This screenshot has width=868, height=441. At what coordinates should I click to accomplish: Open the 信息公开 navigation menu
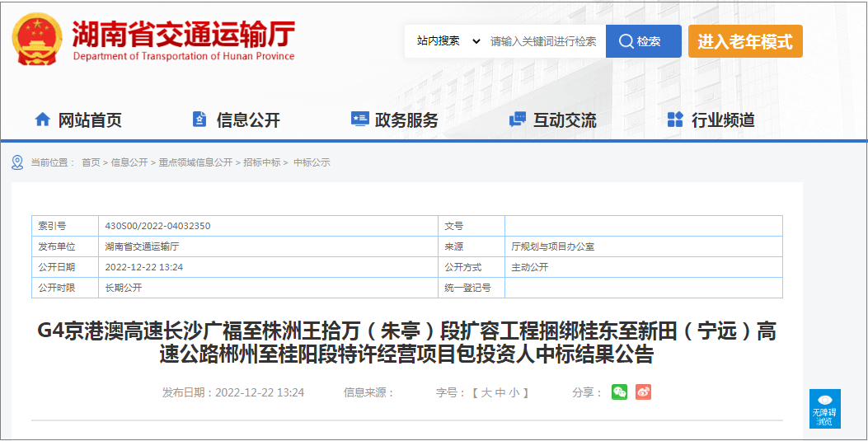248,120
